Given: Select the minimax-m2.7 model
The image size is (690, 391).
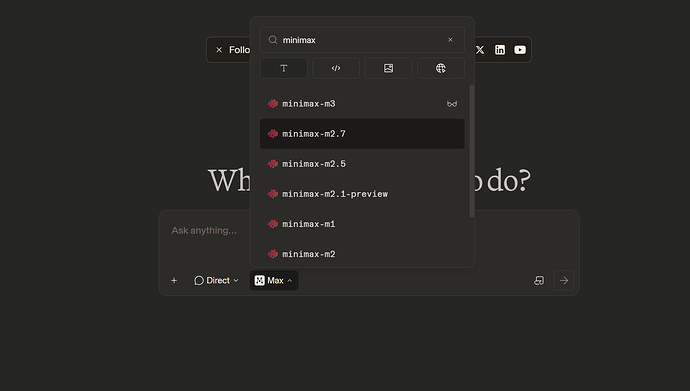Looking at the screenshot, I should [x=362, y=134].
